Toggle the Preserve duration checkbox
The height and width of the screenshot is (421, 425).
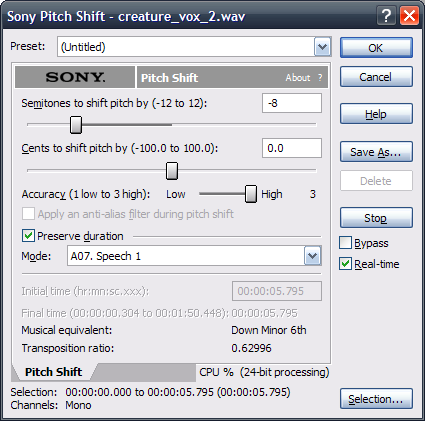(28, 236)
